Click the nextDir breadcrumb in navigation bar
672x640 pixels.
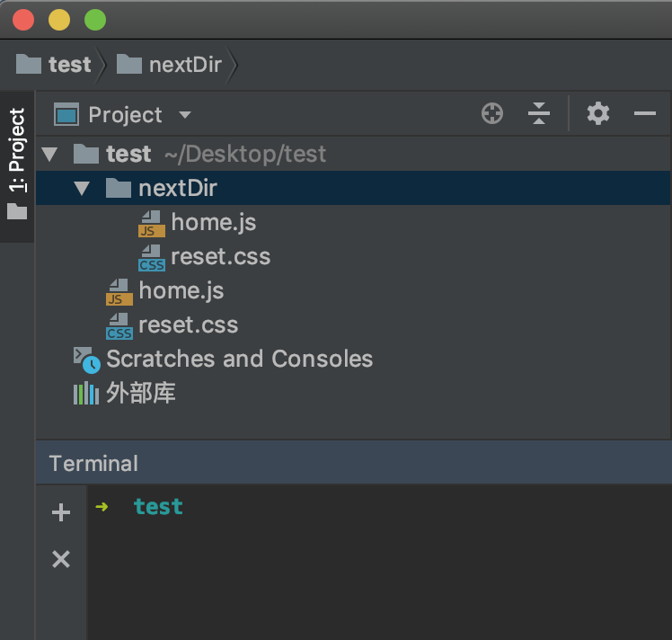tap(185, 65)
